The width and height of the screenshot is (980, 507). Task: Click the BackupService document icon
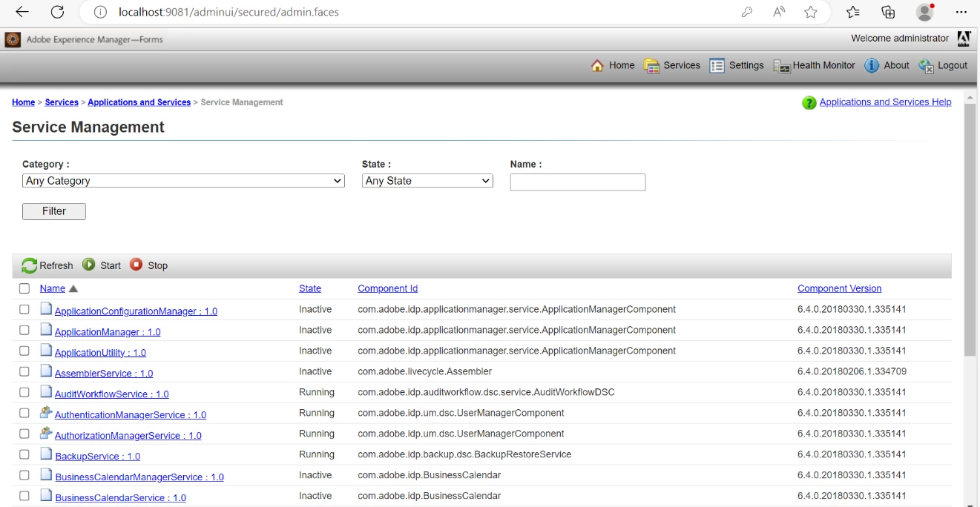click(x=46, y=454)
